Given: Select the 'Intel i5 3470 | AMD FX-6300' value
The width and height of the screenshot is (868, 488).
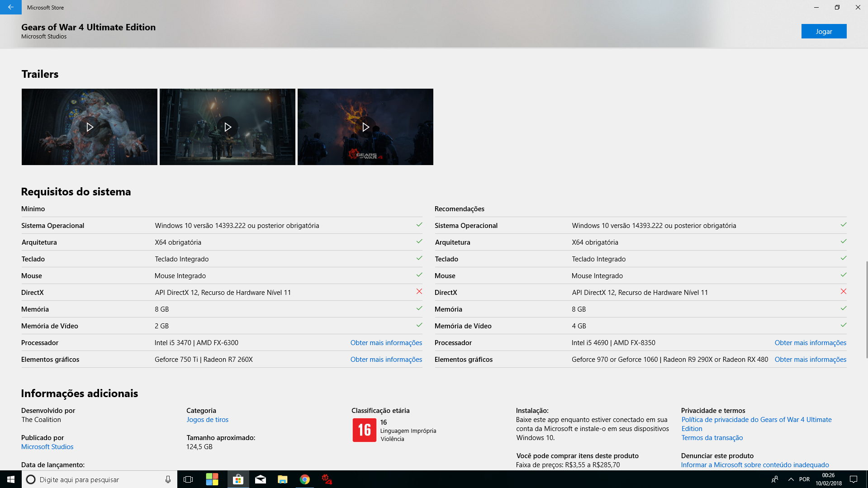Looking at the screenshot, I should [196, 343].
